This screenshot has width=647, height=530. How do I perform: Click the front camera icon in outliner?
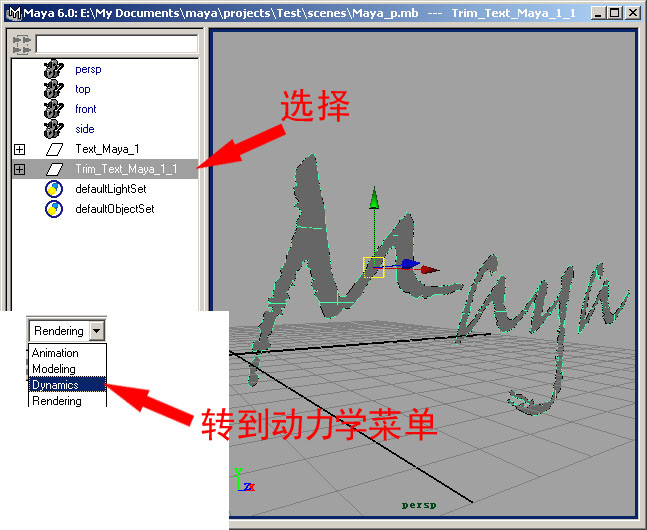coord(54,109)
